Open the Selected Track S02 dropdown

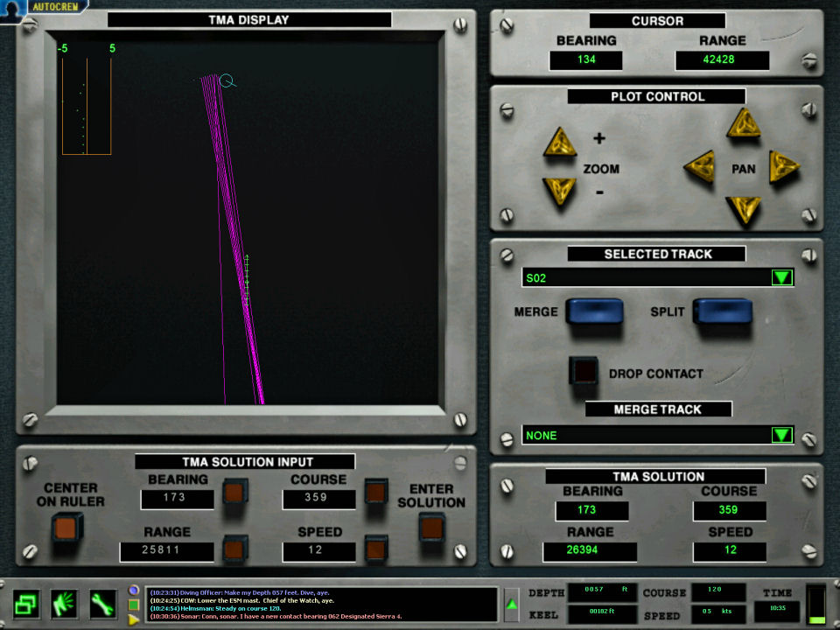click(781, 278)
